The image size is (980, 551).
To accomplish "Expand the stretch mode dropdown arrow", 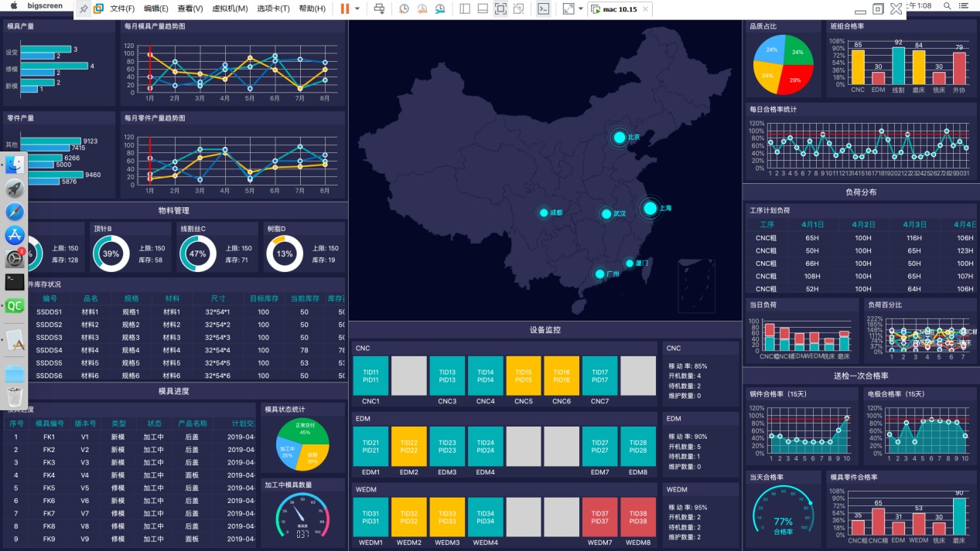I will pyautogui.click(x=580, y=9).
